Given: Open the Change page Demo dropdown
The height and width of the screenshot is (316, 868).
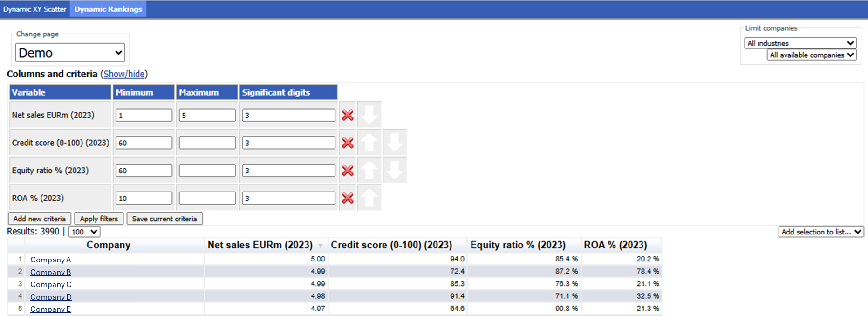Looking at the screenshot, I should pos(70,53).
